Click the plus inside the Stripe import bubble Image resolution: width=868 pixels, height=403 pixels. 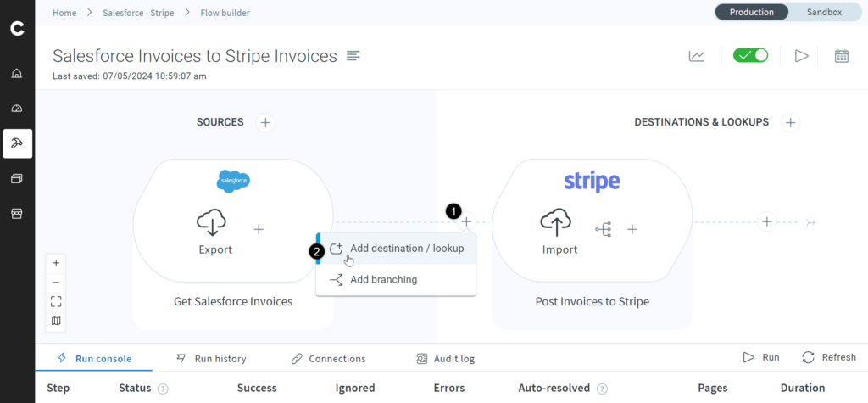click(x=632, y=229)
